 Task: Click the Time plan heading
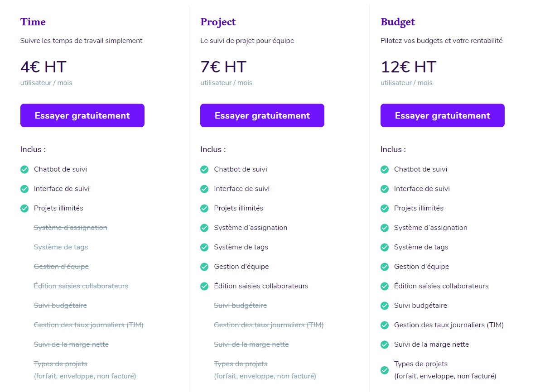point(33,22)
